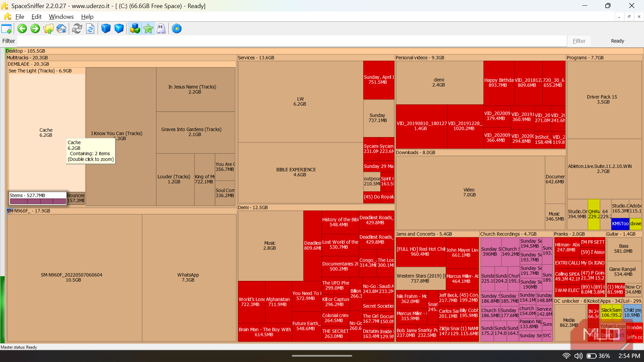Apply the filter with the Filter button

point(579,41)
